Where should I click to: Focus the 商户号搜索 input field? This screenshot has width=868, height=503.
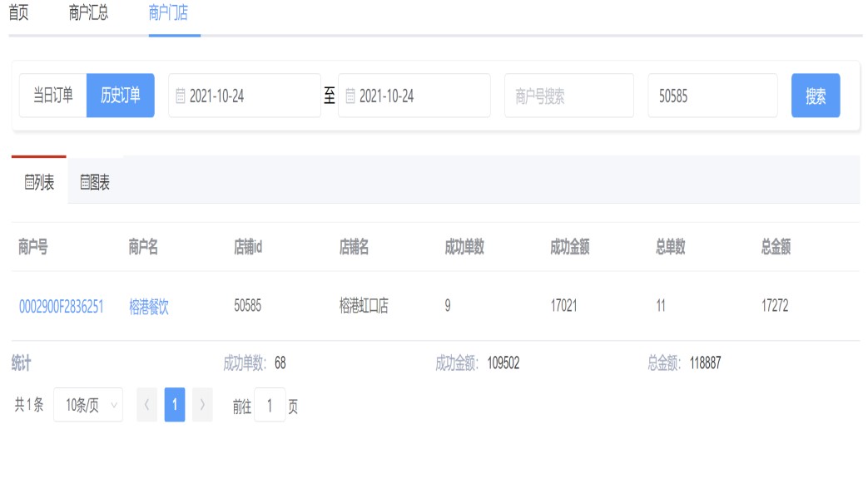pos(569,96)
